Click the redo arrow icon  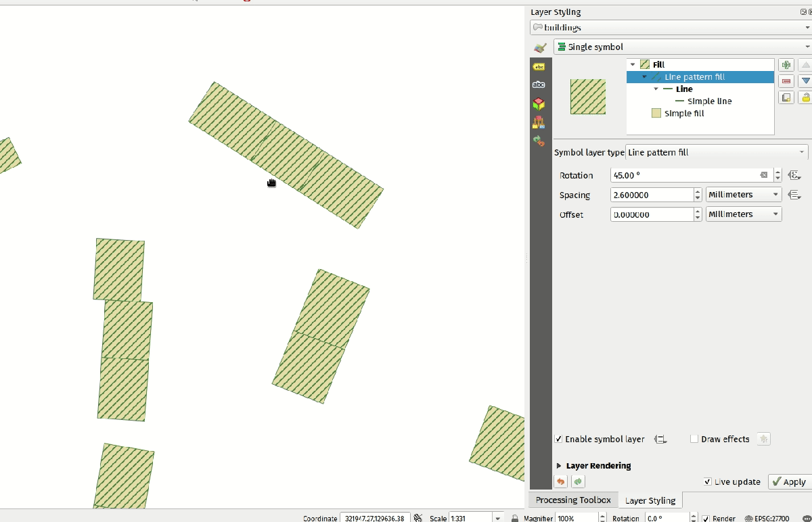(x=578, y=481)
